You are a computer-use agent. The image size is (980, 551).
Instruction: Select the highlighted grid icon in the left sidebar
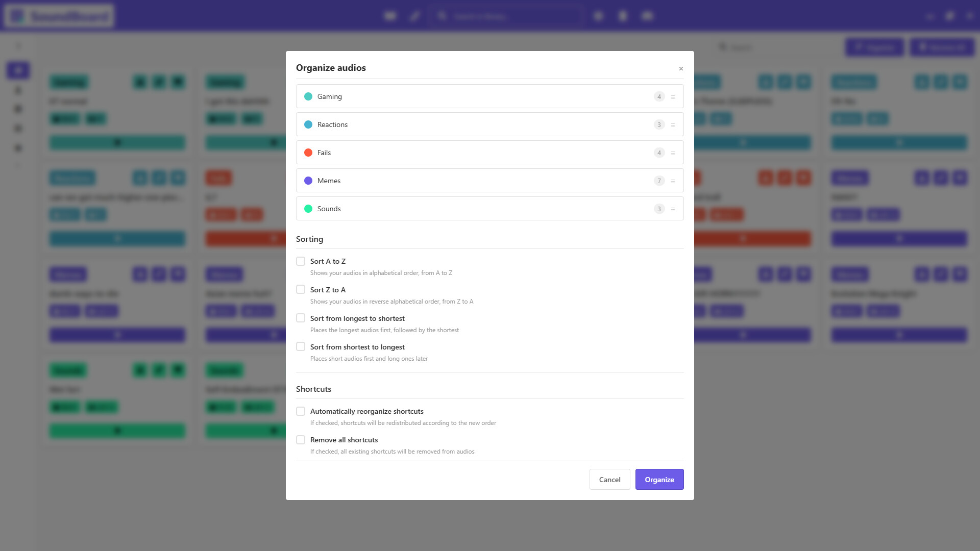point(18,70)
